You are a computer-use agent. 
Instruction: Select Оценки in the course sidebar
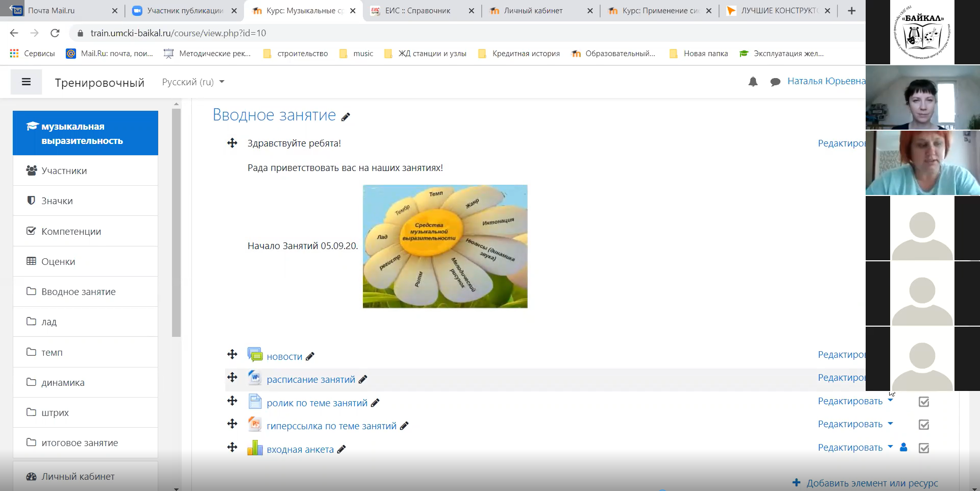[x=58, y=261]
